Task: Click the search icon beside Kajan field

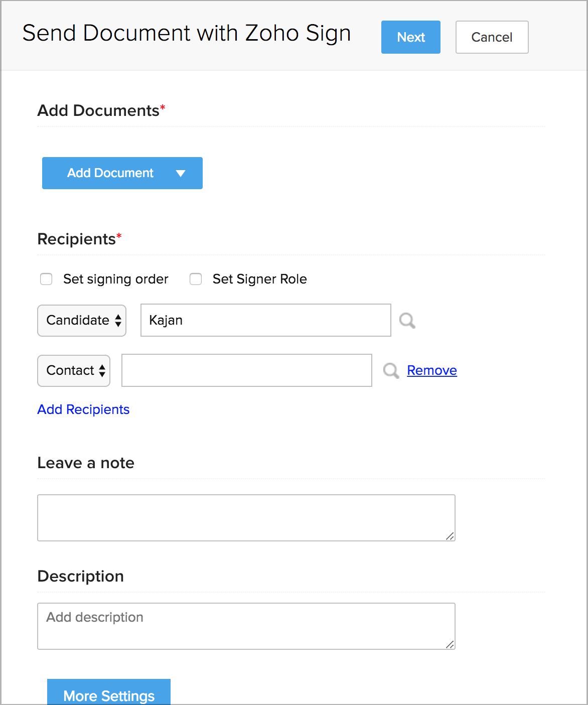Action: pyautogui.click(x=407, y=320)
